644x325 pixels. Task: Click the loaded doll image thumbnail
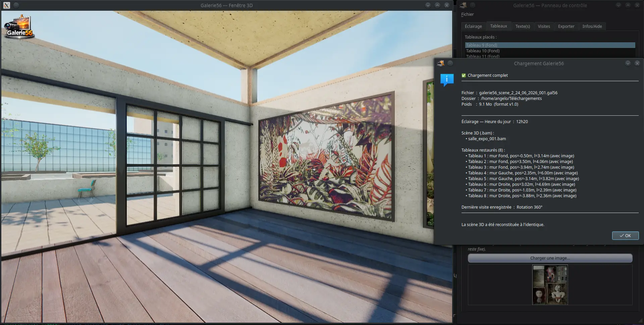click(550, 285)
